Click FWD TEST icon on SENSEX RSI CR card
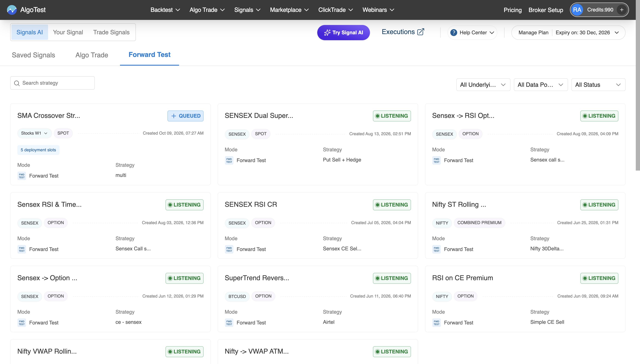This screenshot has width=640, height=364. [229, 249]
